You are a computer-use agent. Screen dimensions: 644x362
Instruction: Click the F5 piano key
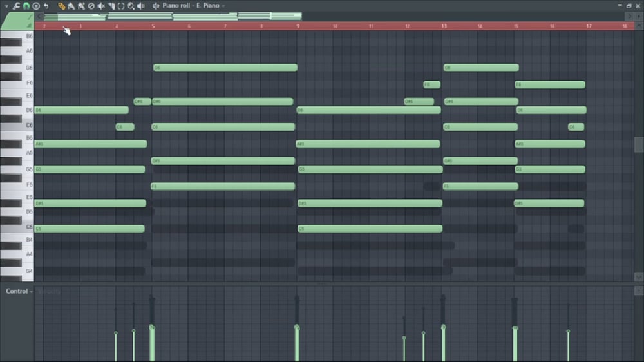[17, 184]
